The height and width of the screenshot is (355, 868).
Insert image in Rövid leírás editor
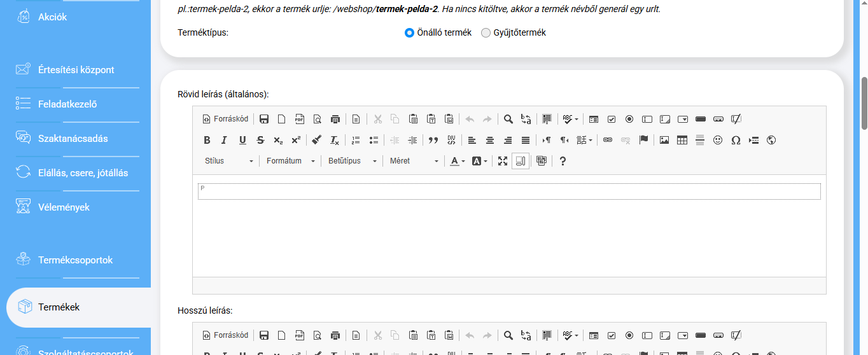coord(664,140)
